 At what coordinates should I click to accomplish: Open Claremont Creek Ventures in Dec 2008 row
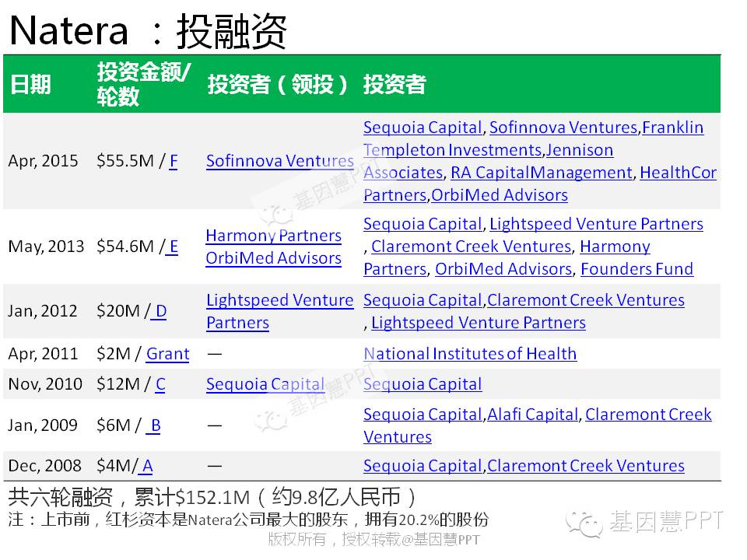(x=585, y=466)
